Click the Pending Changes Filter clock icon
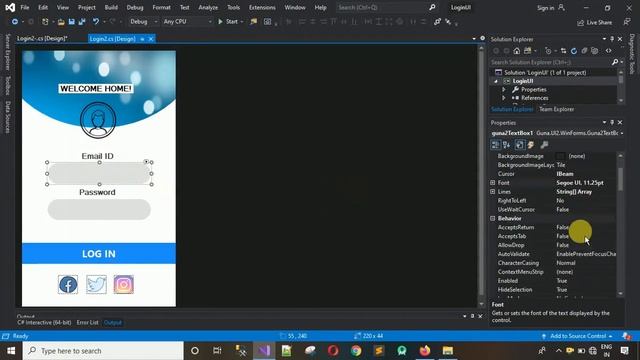Screen dimensions: 640x360 pyautogui.click(x=548, y=51)
